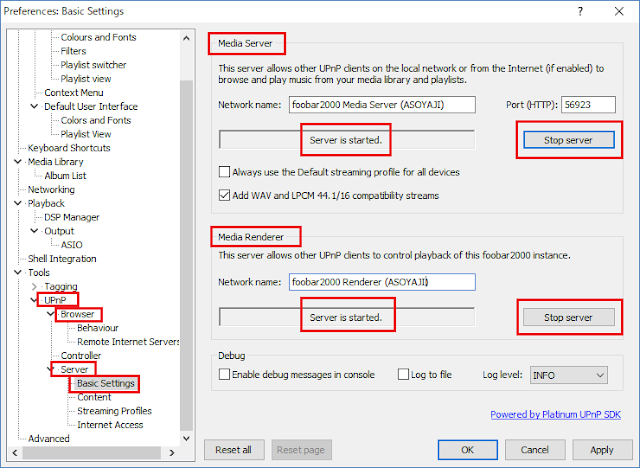The image size is (640, 468).
Task: Collapse the Server tree node
Action: (51, 370)
